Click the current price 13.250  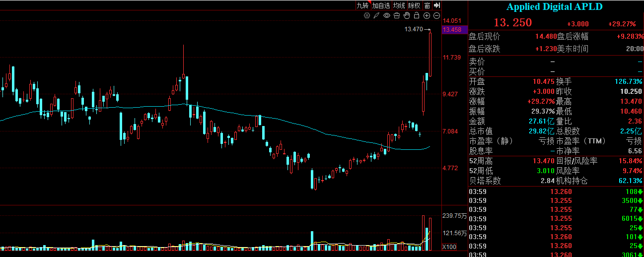tap(512, 23)
